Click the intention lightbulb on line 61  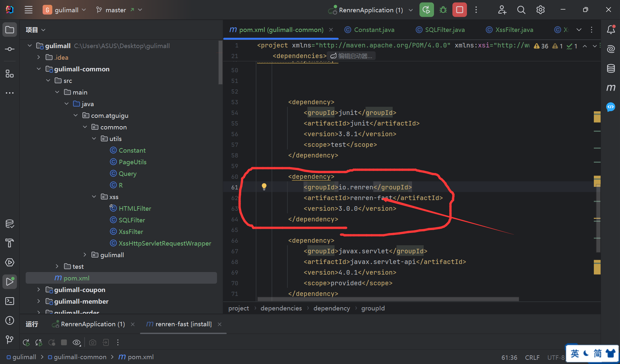pyautogui.click(x=264, y=187)
